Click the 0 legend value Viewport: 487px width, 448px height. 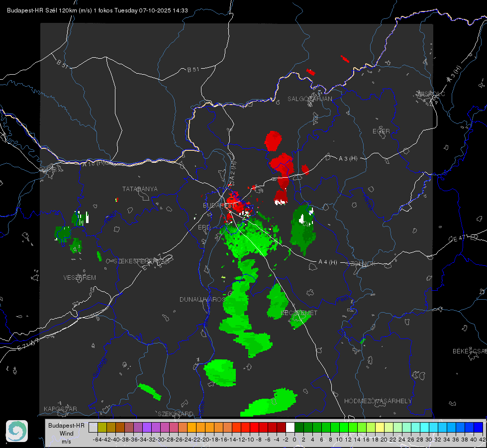click(294, 440)
